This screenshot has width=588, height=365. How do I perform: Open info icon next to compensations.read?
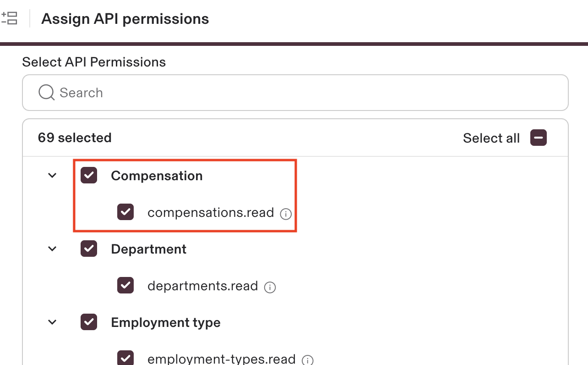coord(286,214)
